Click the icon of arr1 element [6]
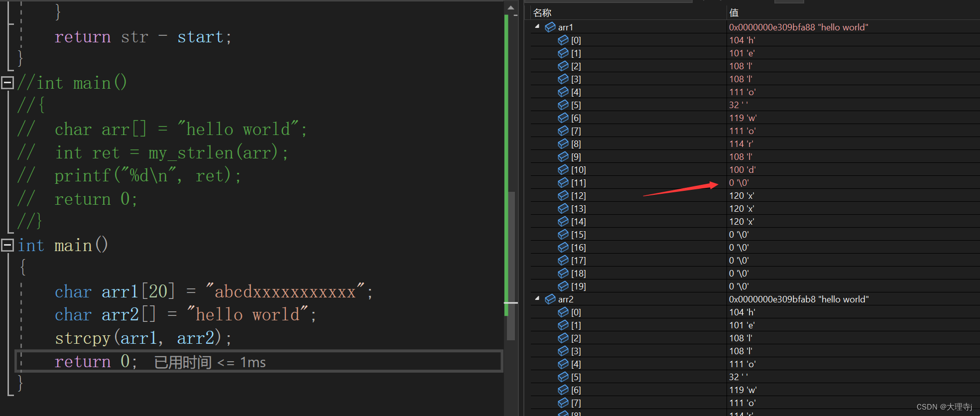Image resolution: width=980 pixels, height=416 pixels. (x=563, y=118)
